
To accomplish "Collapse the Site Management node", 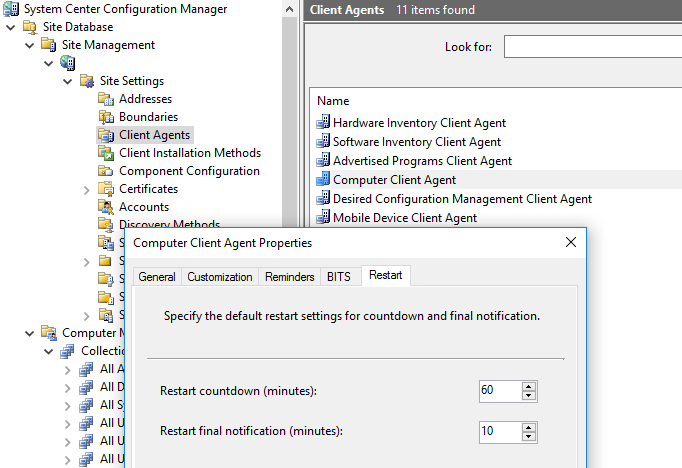I will click(30, 45).
